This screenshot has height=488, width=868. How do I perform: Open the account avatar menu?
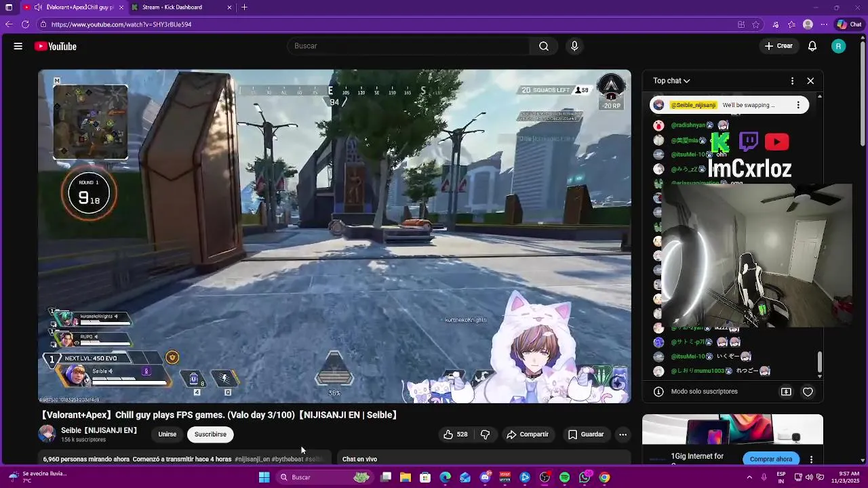click(x=839, y=46)
